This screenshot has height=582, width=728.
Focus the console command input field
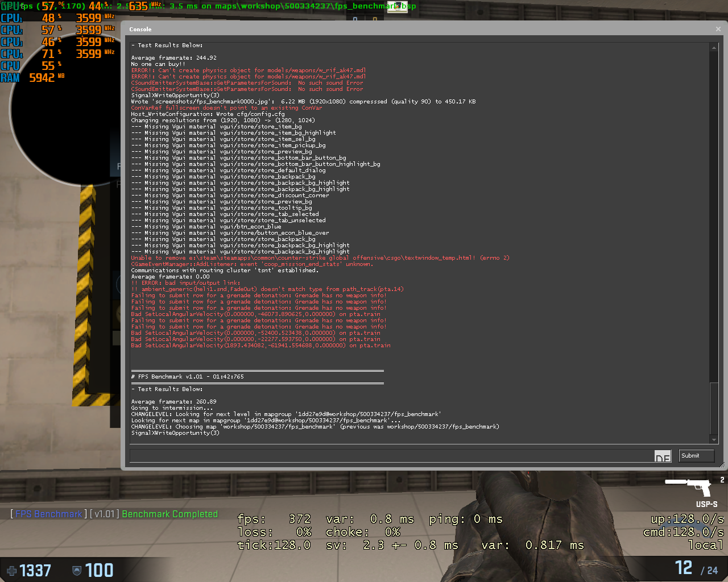(x=392, y=456)
